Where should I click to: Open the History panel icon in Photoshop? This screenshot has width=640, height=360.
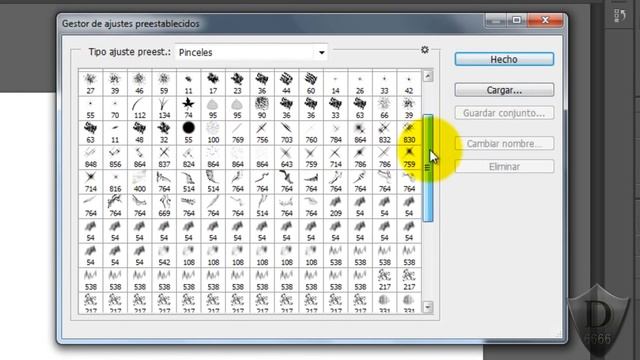[620, 16]
